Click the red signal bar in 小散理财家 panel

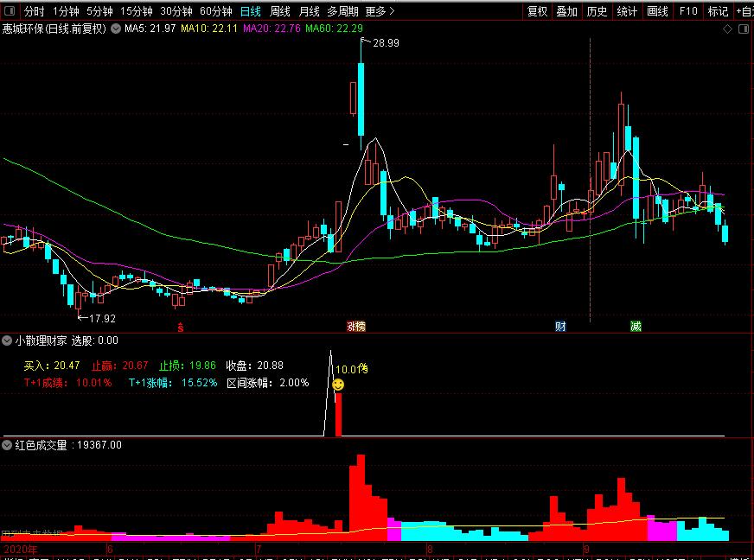339,414
